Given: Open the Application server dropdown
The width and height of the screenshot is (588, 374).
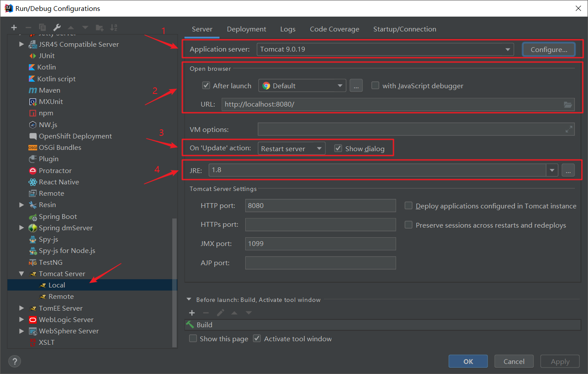Looking at the screenshot, I should coord(385,49).
